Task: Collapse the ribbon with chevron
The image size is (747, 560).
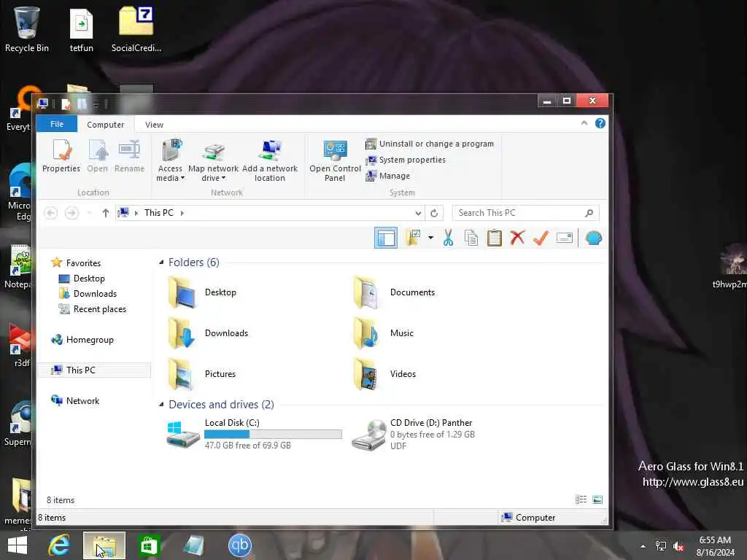Action: tap(584, 123)
